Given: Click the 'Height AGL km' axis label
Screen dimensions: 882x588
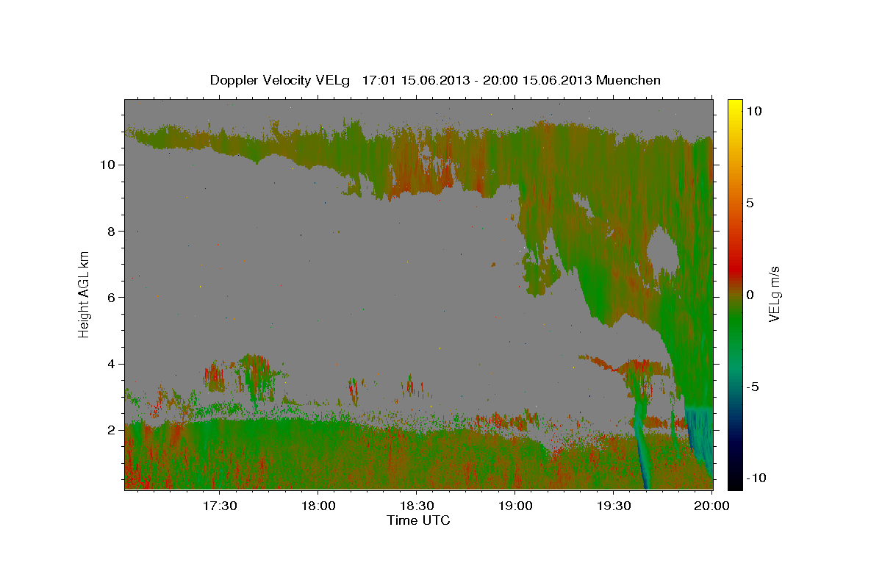Looking at the screenshot, I should point(85,294).
